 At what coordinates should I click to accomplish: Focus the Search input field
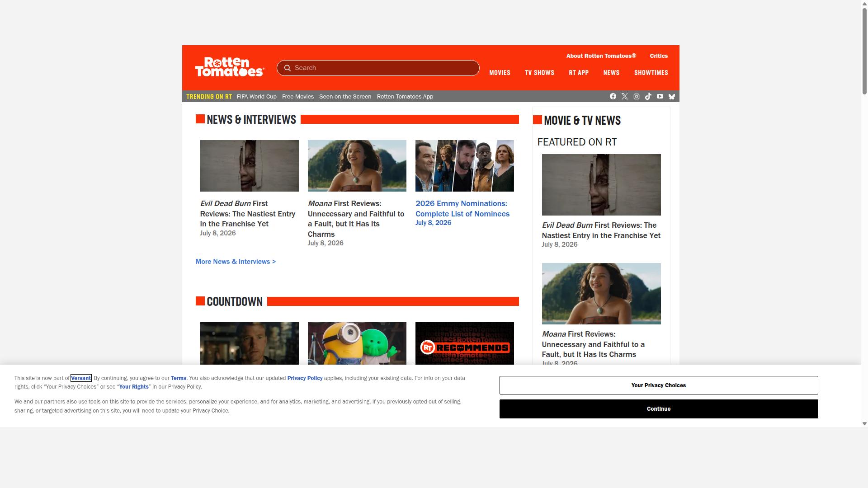(x=378, y=68)
